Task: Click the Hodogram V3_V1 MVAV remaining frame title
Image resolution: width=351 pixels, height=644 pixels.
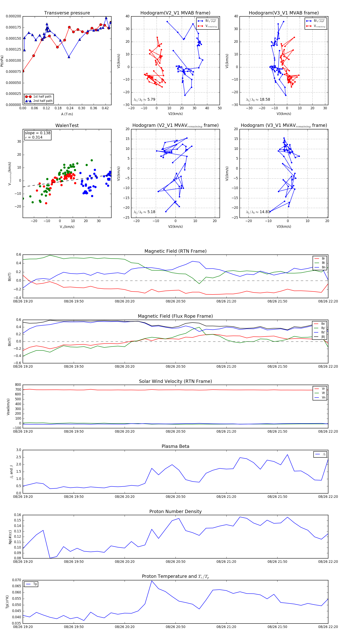Action: (x=284, y=125)
